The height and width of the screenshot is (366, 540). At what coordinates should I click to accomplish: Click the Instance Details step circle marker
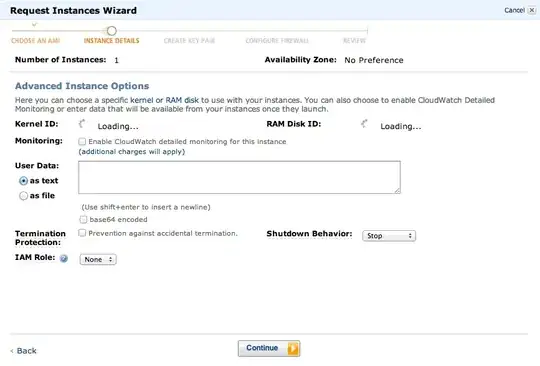111,31
